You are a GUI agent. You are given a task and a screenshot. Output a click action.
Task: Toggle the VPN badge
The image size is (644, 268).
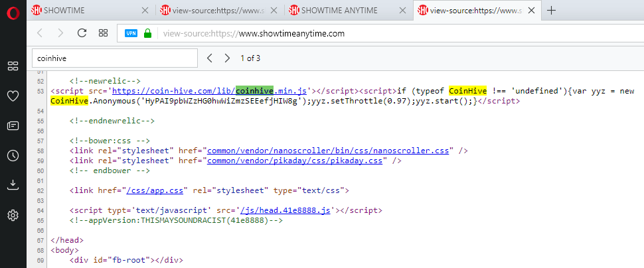tap(131, 34)
